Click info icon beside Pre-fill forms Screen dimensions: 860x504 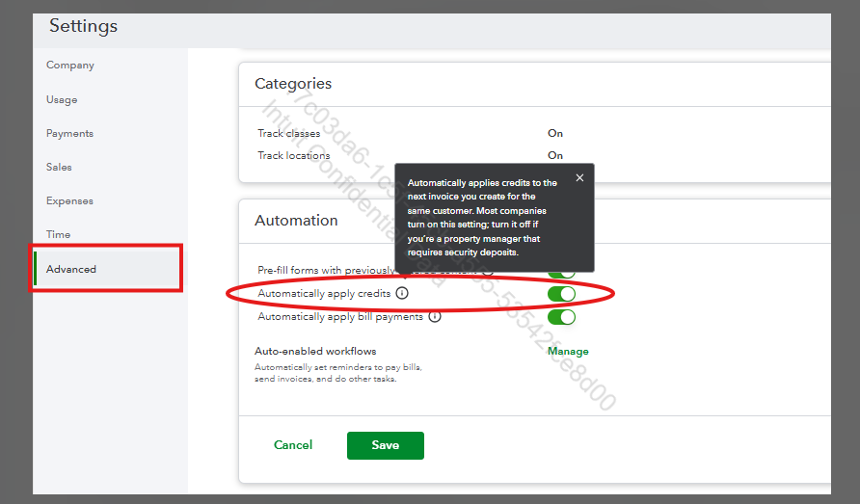488,271
